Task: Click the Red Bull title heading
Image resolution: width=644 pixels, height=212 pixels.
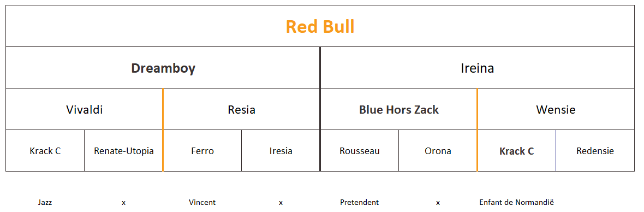Action: point(320,27)
